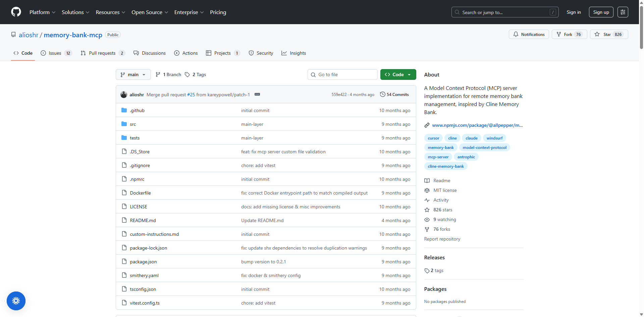Open the Pull requests tab
This screenshot has width=644, height=317.
[x=102, y=53]
